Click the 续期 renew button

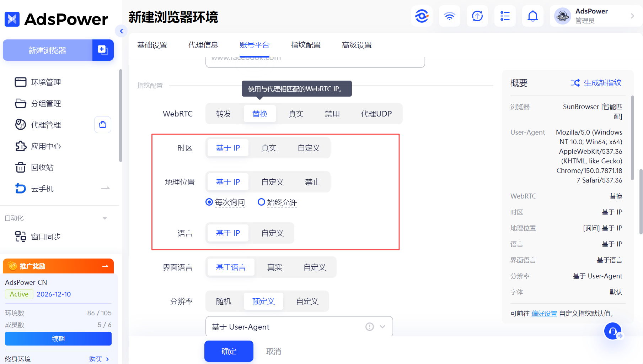click(58, 338)
